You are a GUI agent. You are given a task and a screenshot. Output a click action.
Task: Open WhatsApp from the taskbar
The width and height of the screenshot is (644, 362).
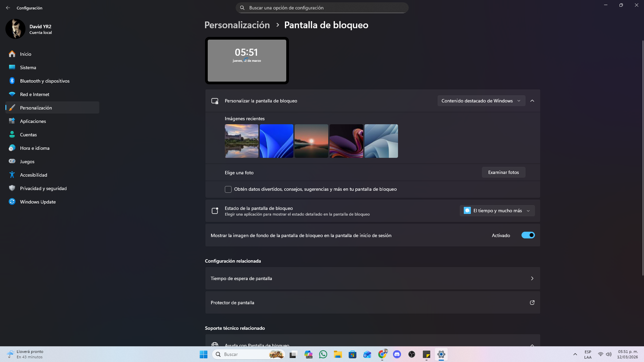323,354
